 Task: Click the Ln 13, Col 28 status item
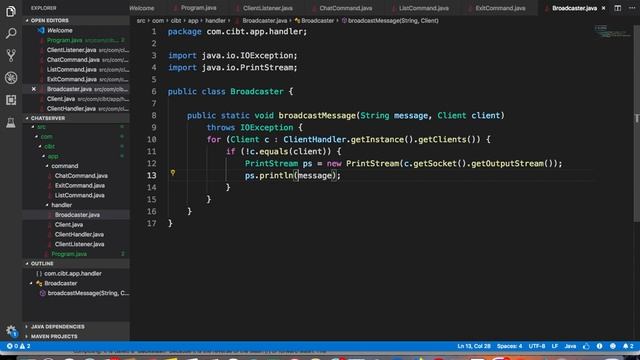click(x=474, y=346)
